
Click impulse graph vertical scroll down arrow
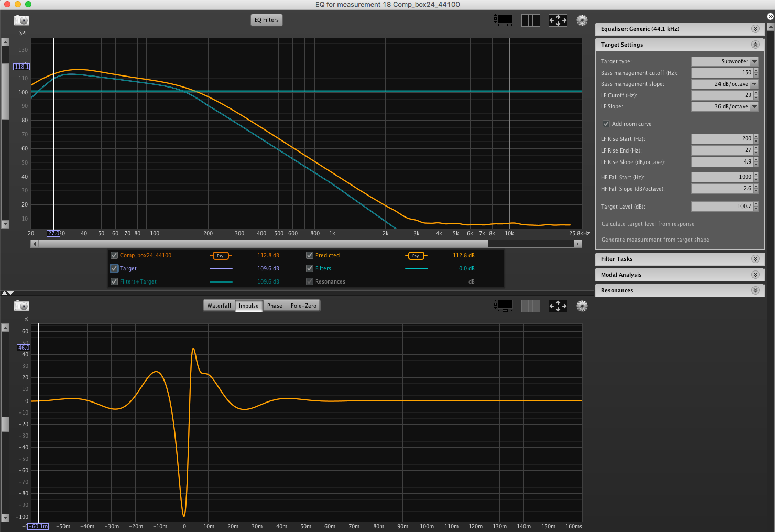coord(5,518)
